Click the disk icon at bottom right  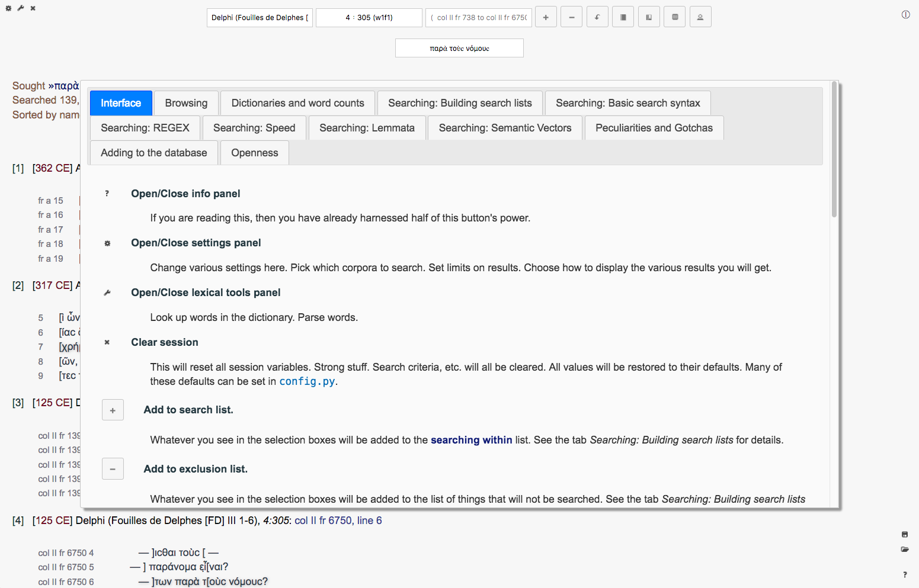coord(905,535)
